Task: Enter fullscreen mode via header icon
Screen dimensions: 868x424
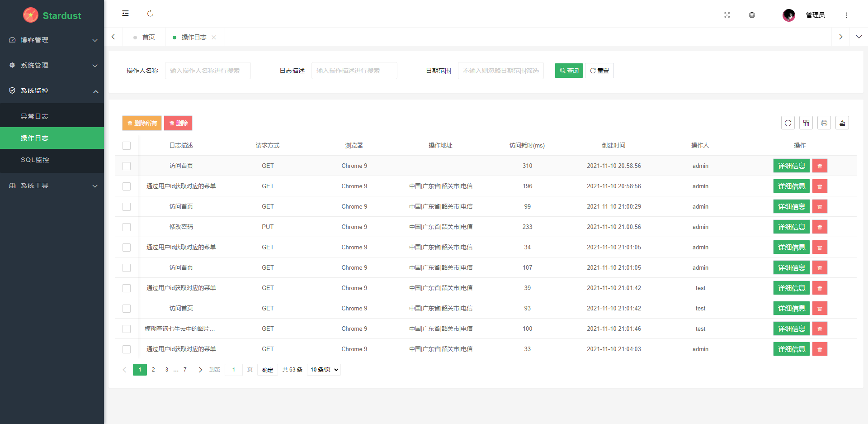Action: tap(727, 15)
